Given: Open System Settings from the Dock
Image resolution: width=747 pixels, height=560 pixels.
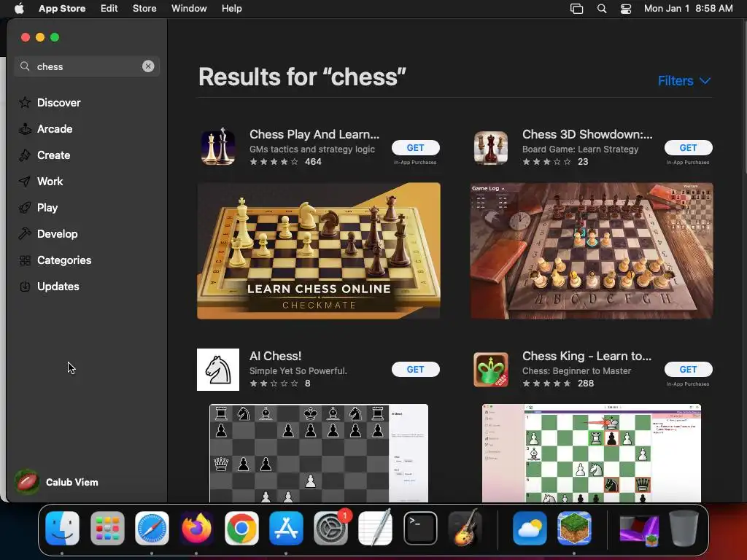Looking at the screenshot, I should [x=330, y=529].
